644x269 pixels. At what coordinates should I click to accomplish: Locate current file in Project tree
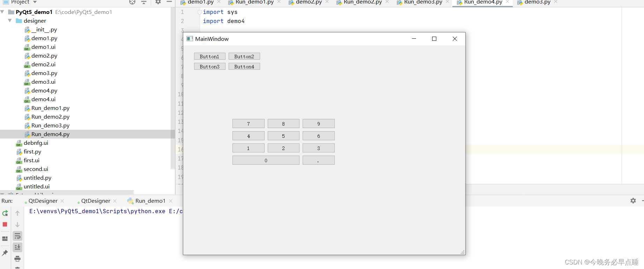132,2
